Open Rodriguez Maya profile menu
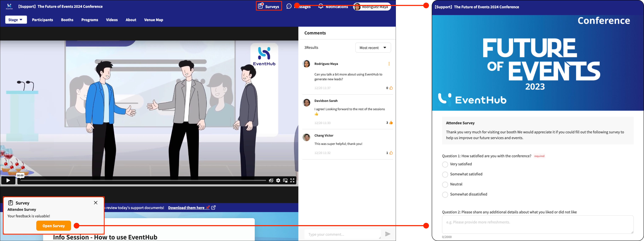The image size is (644, 241). (372, 7)
